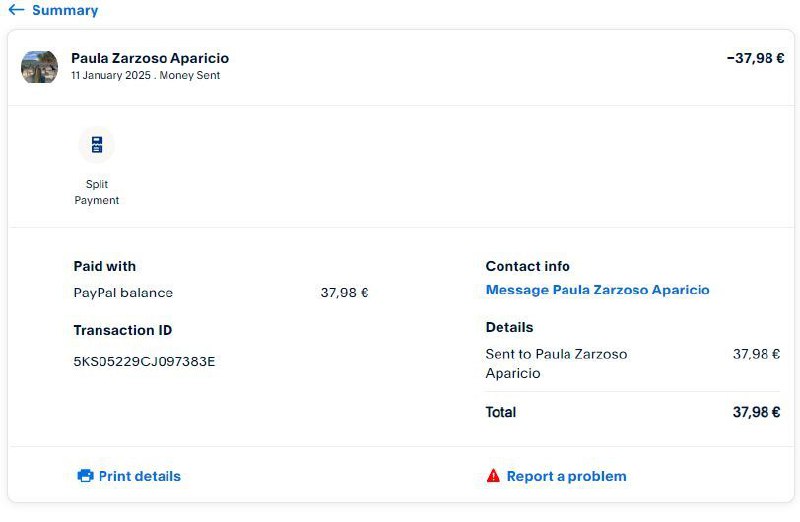This screenshot has height=522, width=800.
Task: Click the bold Total amount 37,98 €
Action: click(756, 412)
